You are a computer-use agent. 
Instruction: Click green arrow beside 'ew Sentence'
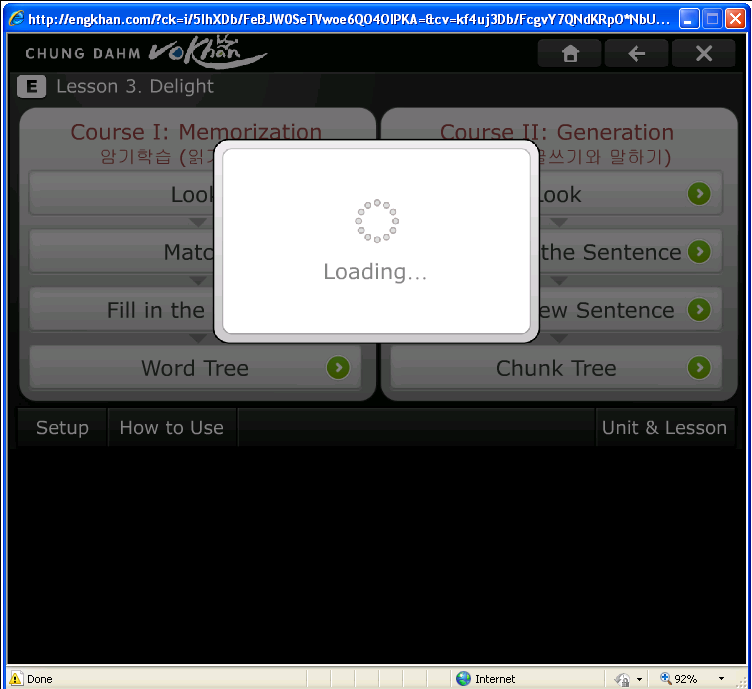coord(699,310)
